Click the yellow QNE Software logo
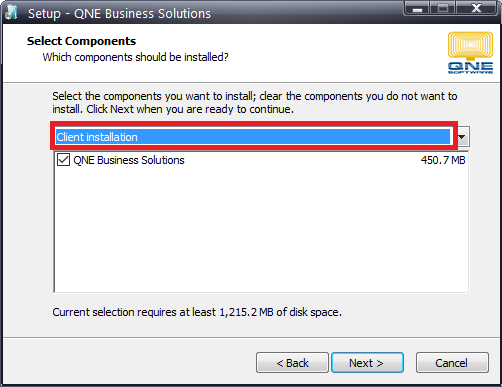Image resolution: width=502 pixels, height=387 pixels. coord(470,53)
